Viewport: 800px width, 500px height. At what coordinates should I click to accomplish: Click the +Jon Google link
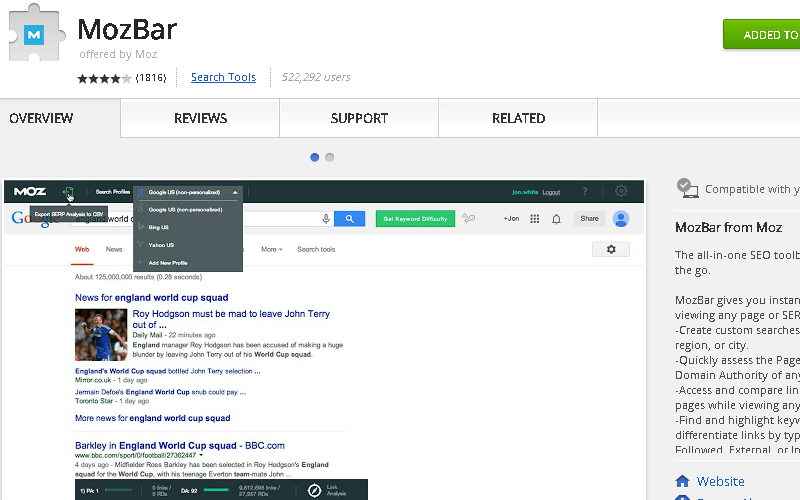pos(511,218)
